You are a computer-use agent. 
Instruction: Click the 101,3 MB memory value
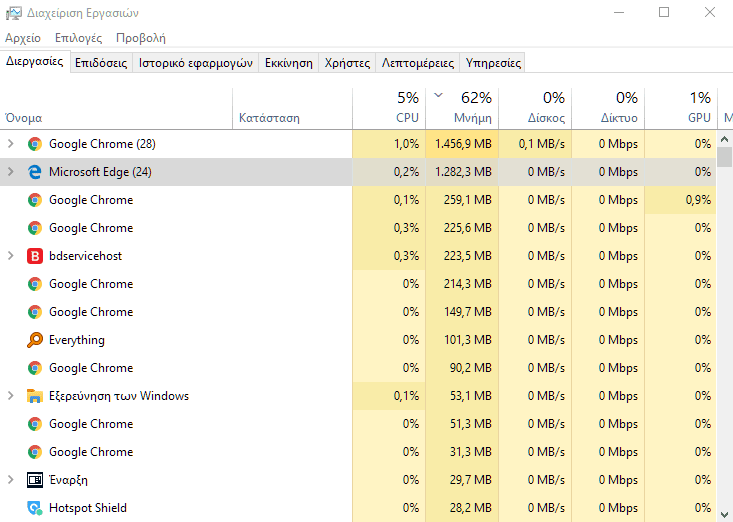[467, 340]
